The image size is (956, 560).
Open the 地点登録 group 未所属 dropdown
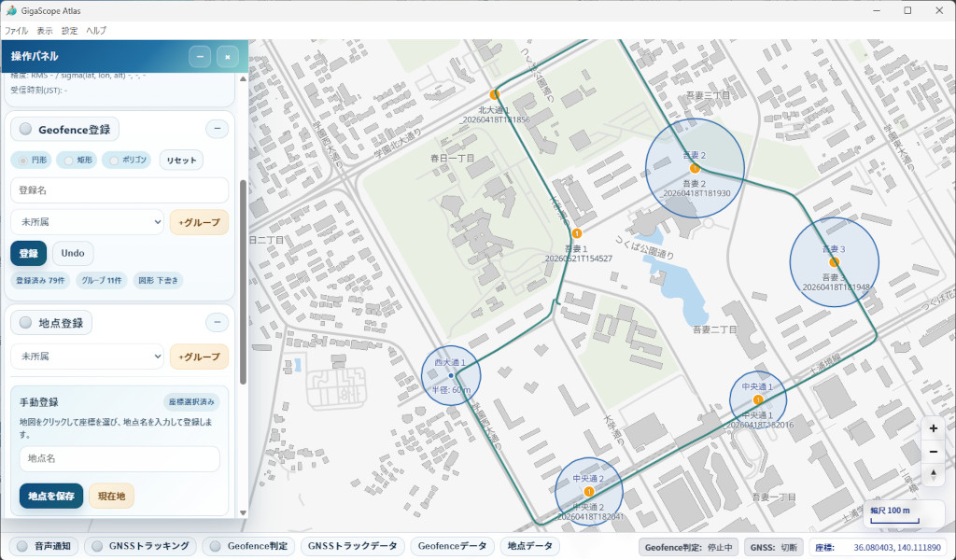click(x=87, y=356)
